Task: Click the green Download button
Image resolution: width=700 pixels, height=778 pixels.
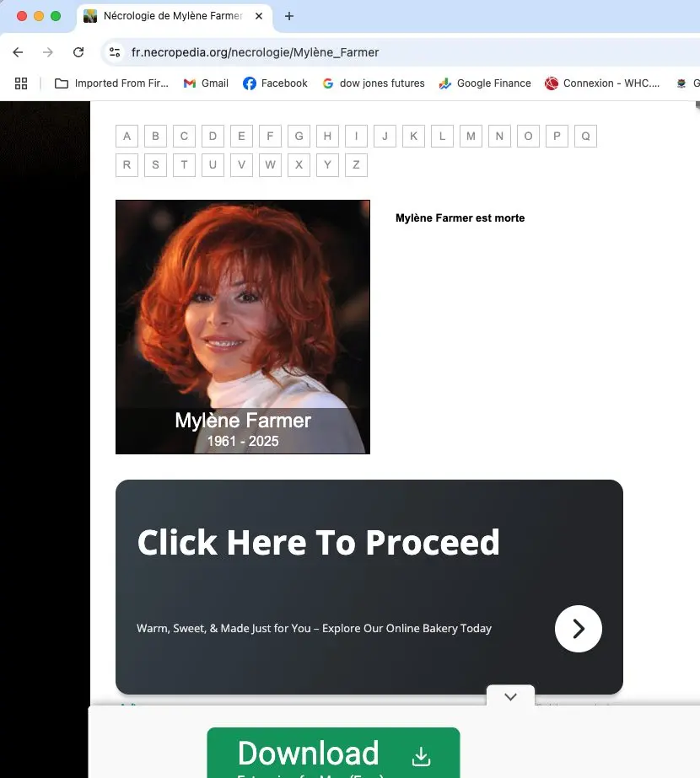Action: (333, 754)
